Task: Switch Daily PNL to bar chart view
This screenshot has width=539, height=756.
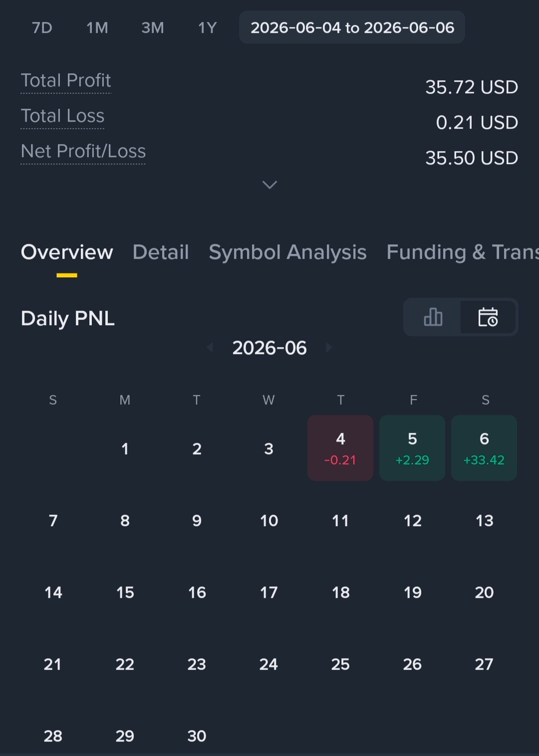Action: click(x=433, y=317)
